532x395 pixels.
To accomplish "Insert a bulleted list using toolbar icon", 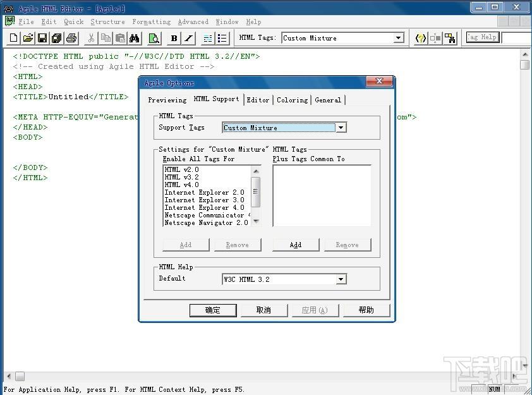I will pos(222,38).
